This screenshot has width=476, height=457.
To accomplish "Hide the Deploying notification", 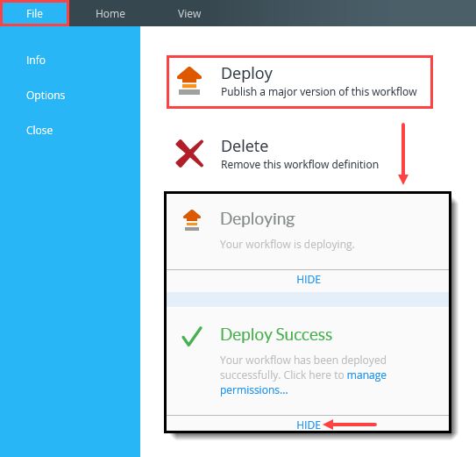I will 309,280.
